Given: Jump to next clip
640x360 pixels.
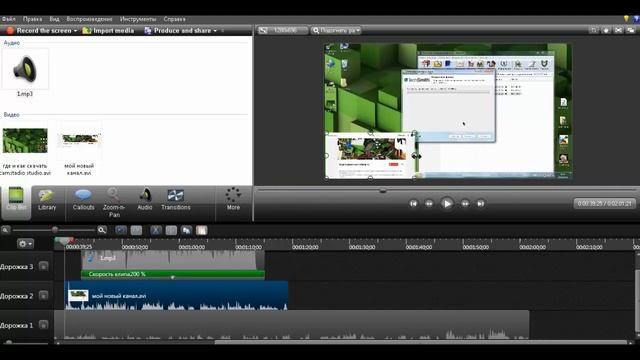Looking at the screenshot, I should 480,203.
